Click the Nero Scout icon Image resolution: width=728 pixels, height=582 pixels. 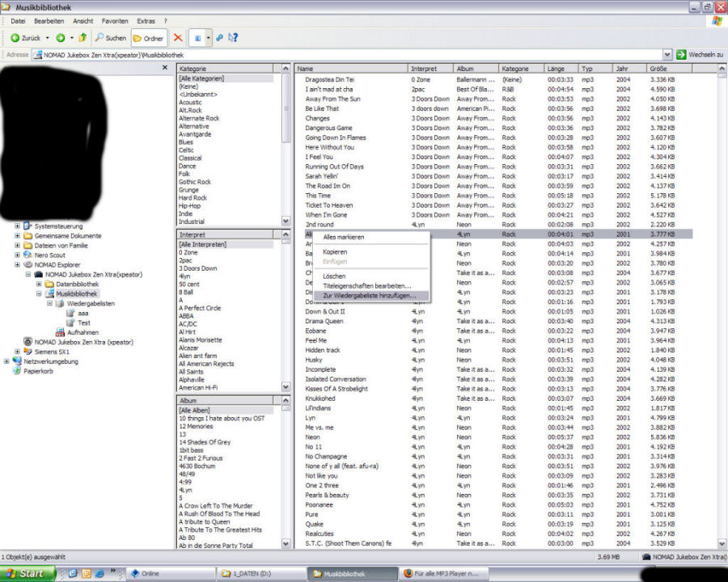pyautogui.click(x=28, y=255)
